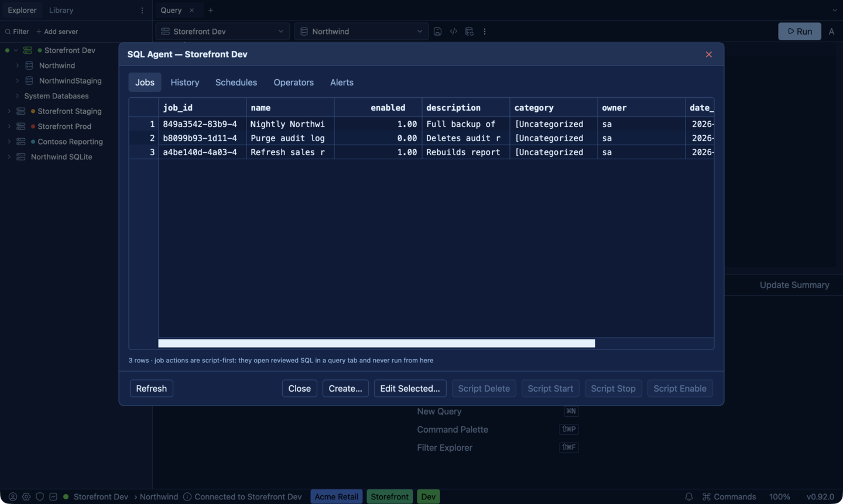Click the enabled column header

pos(378,108)
